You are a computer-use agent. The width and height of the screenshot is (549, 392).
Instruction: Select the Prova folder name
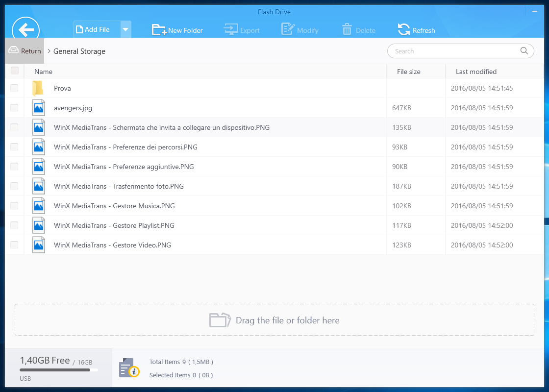62,88
